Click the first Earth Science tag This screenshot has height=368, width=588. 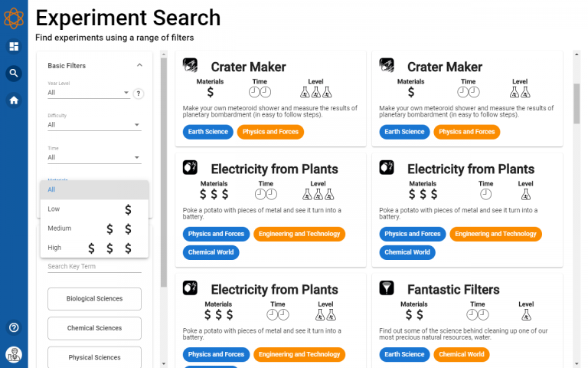207,132
